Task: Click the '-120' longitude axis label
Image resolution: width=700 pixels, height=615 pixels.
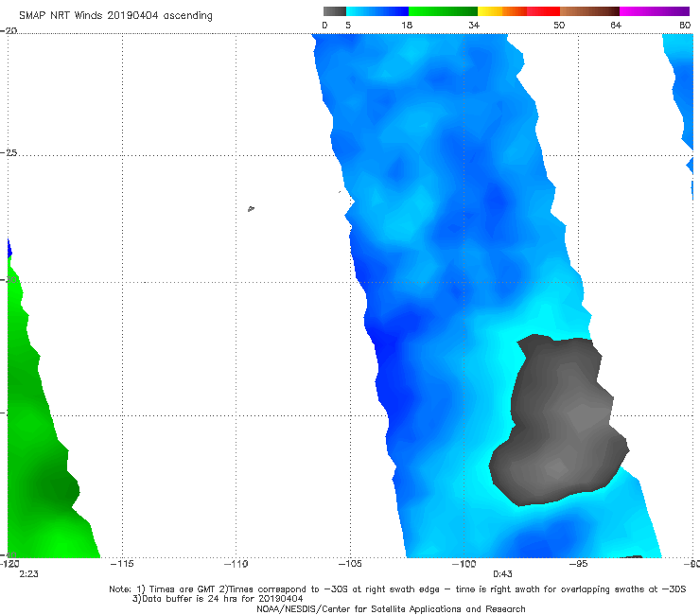Action: 9,564
